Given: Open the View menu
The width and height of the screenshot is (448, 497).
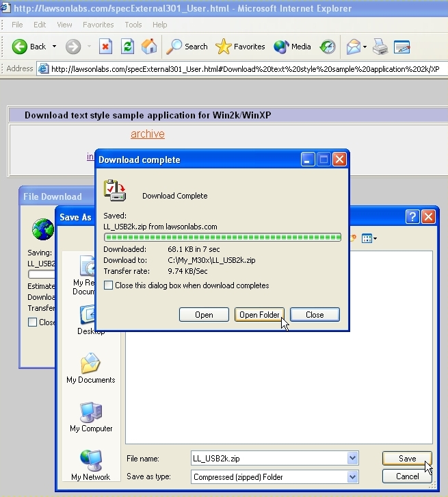Looking at the screenshot, I should [64, 25].
